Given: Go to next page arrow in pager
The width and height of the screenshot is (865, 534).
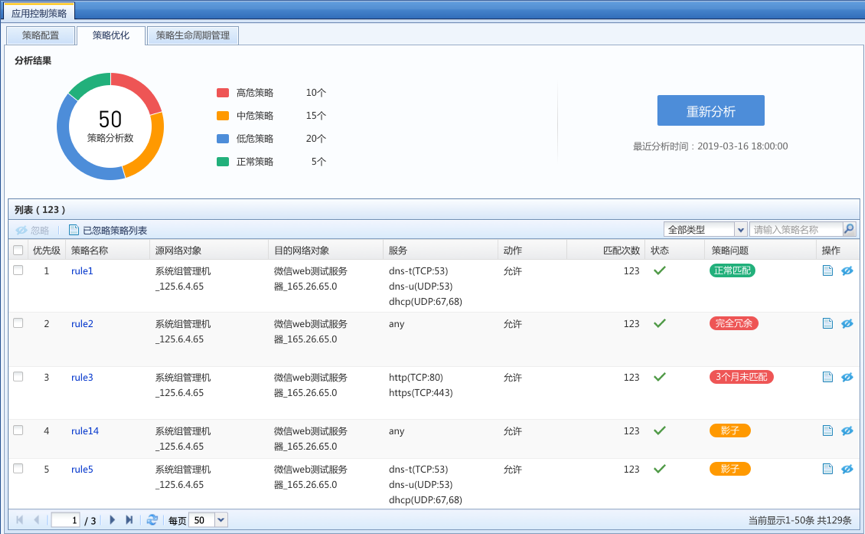Looking at the screenshot, I should (112, 520).
